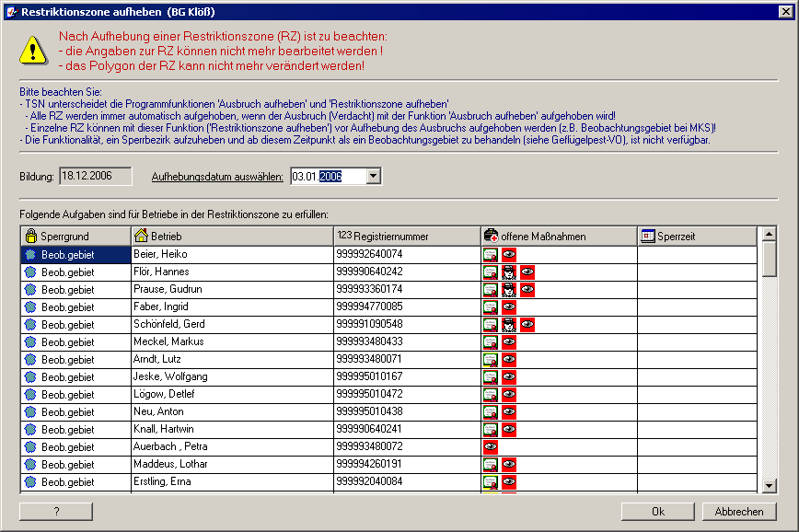Click registration number 999993360174
Image resolution: width=799 pixels, height=532 pixels.
[x=369, y=289]
